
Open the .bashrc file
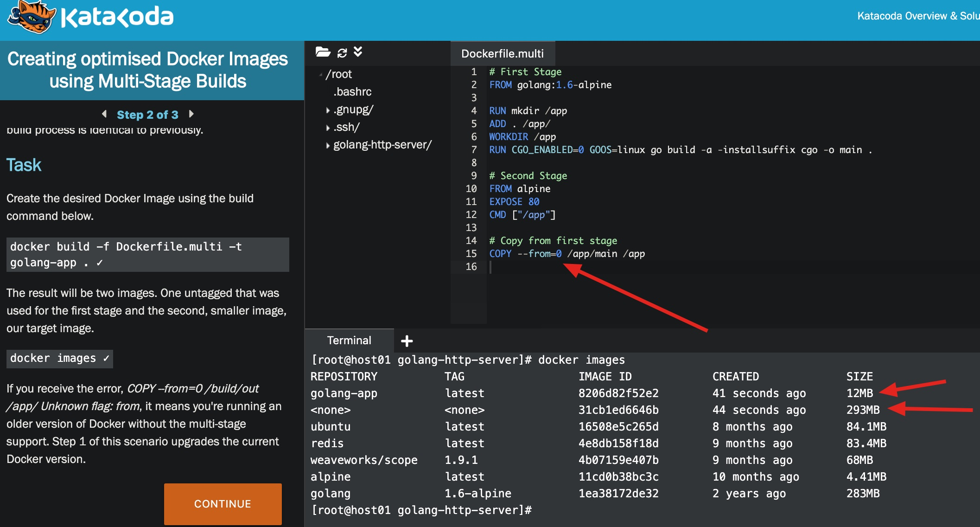(x=352, y=92)
